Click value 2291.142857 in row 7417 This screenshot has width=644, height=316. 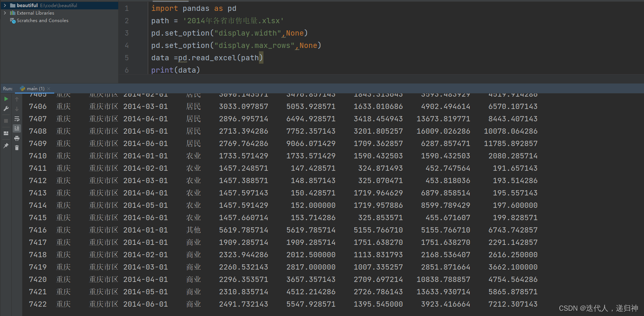513,242
